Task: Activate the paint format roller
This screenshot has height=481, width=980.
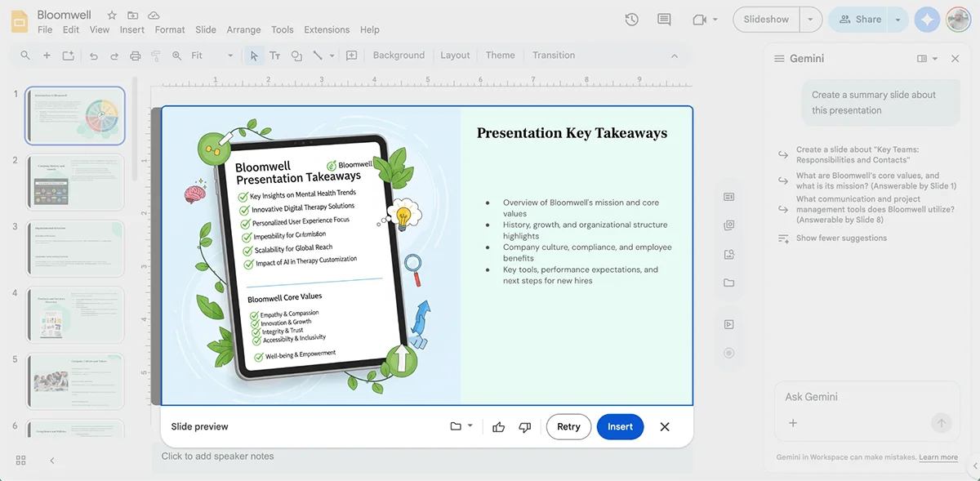Action: pos(156,56)
